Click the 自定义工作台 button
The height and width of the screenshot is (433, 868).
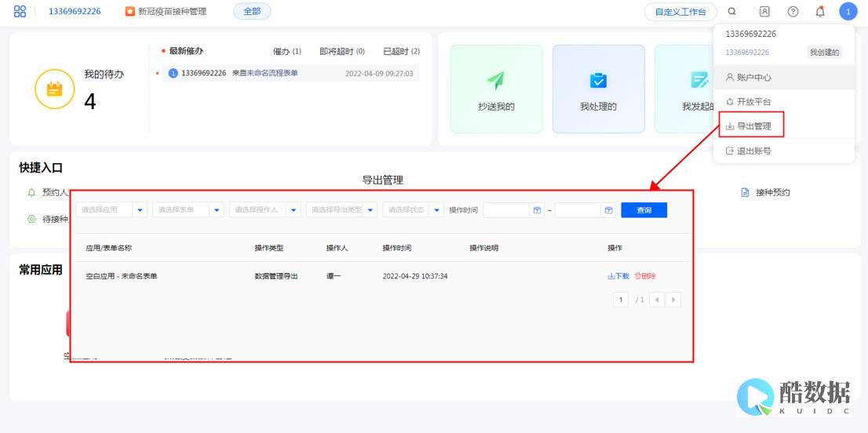click(680, 12)
